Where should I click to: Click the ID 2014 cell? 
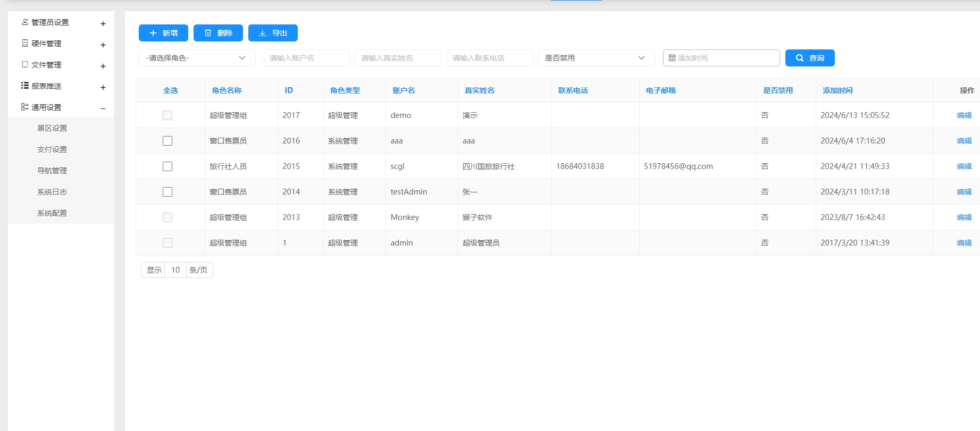[x=291, y=192]
